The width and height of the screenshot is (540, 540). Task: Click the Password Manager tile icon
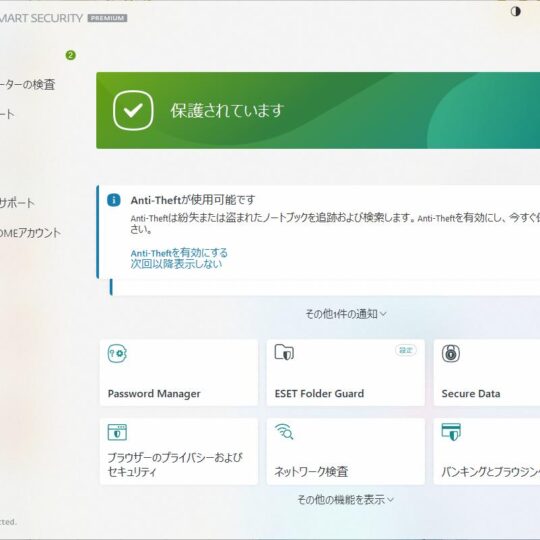click(x=117, y=354)
